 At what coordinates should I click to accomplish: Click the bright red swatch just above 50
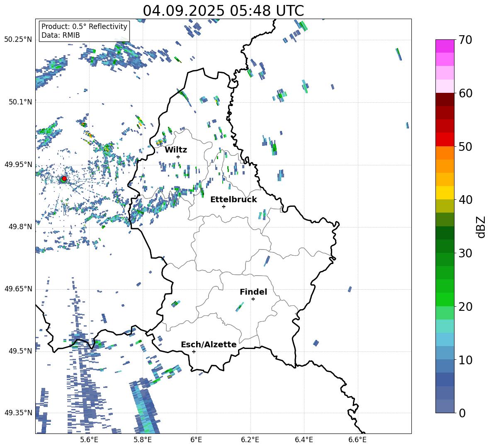coord(445,140)
